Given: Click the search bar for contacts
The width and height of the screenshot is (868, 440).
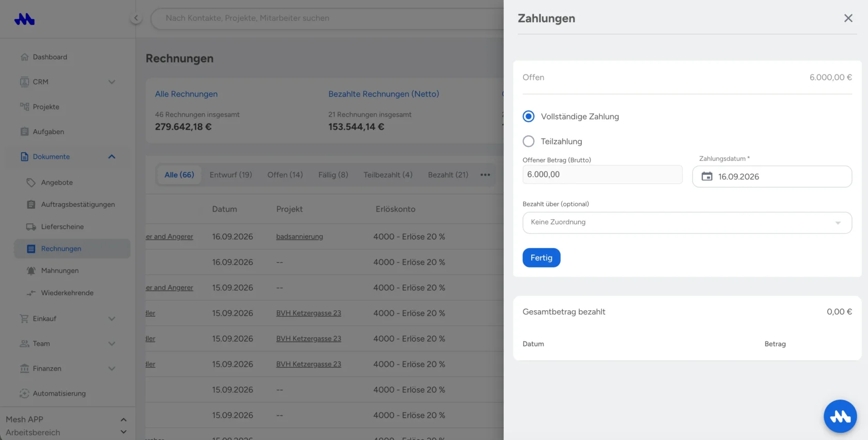Looking at the screenshot, I should [x=331, y=18].
